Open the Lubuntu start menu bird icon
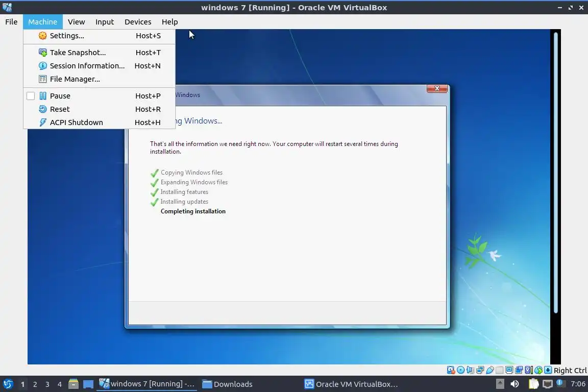This screenshot has width=588, height=392. point(8,384)
